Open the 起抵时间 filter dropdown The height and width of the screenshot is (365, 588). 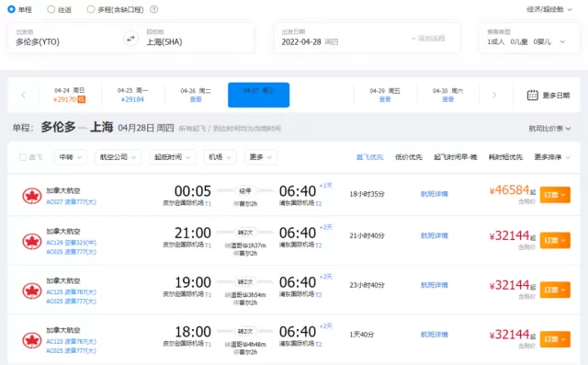(x=173, y=157)
